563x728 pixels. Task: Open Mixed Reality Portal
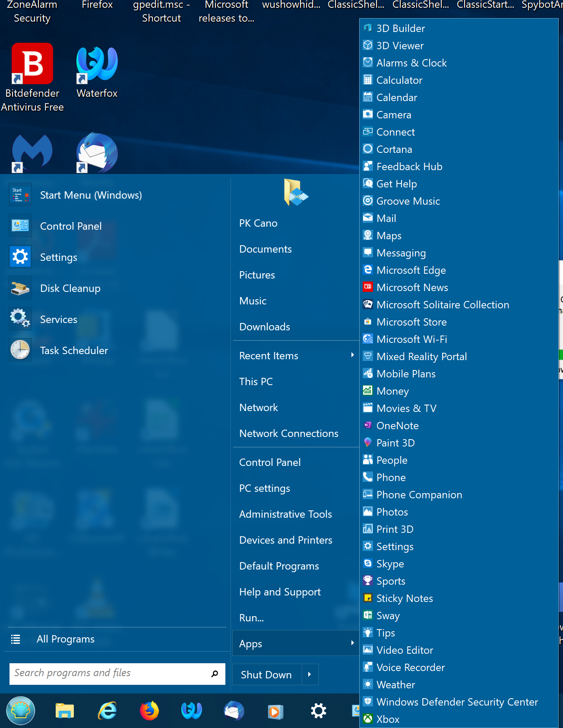[x=459, y=357]
